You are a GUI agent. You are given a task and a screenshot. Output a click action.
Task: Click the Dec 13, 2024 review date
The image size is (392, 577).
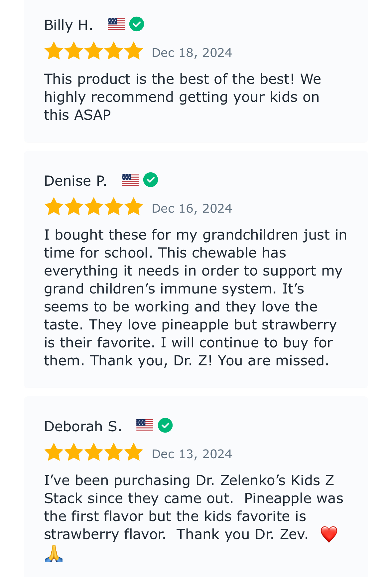pos(192,454)
